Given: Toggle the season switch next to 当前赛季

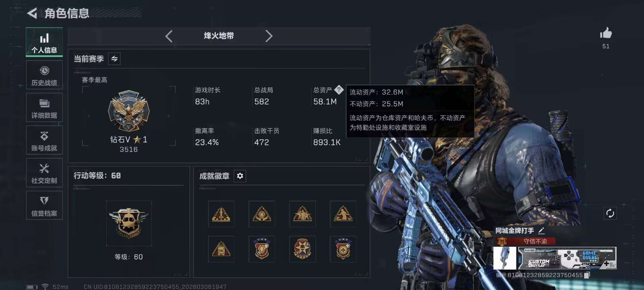Looking at the screenshot, I should point(114,59).
